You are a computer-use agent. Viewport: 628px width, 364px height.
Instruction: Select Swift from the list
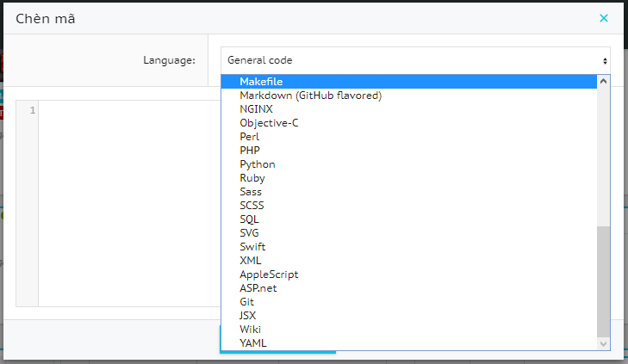(x=252, y=247)
